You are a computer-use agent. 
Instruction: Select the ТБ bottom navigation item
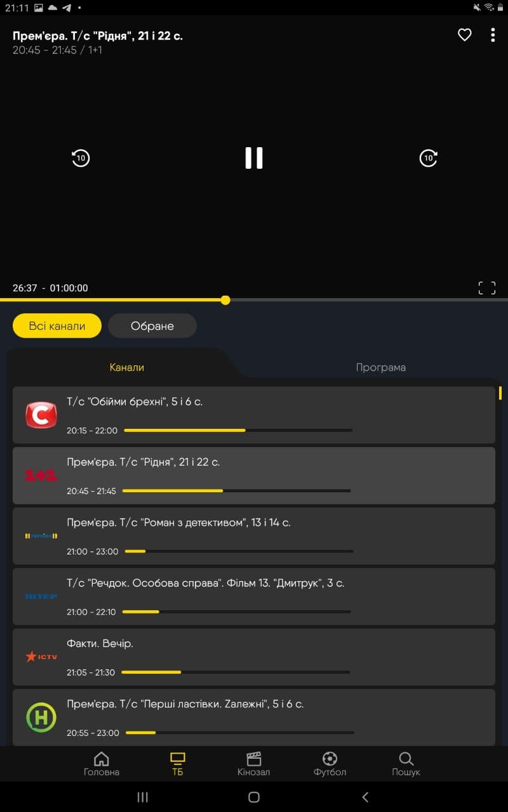pyautogui.click(x=178, y=764)
